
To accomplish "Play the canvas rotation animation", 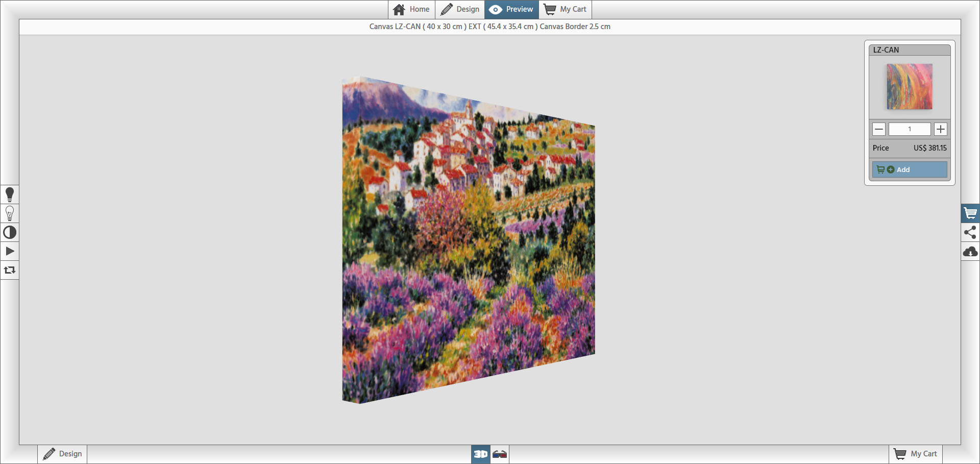I will pos(10,251).
